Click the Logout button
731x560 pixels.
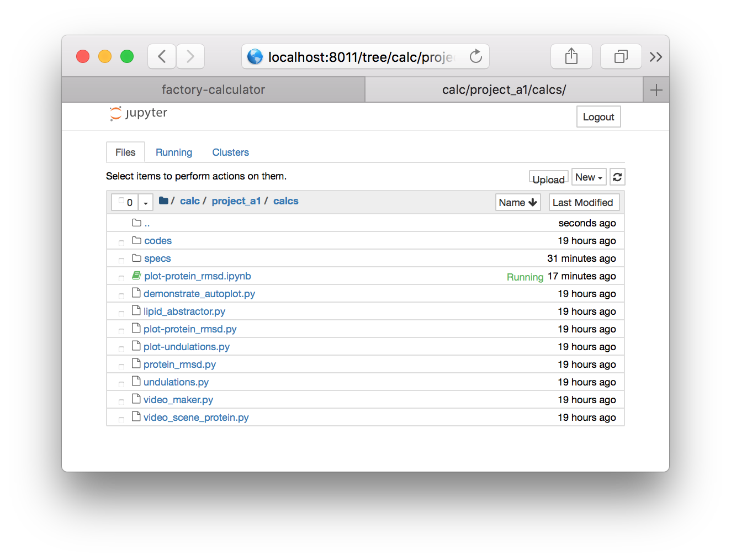(598, 117)
